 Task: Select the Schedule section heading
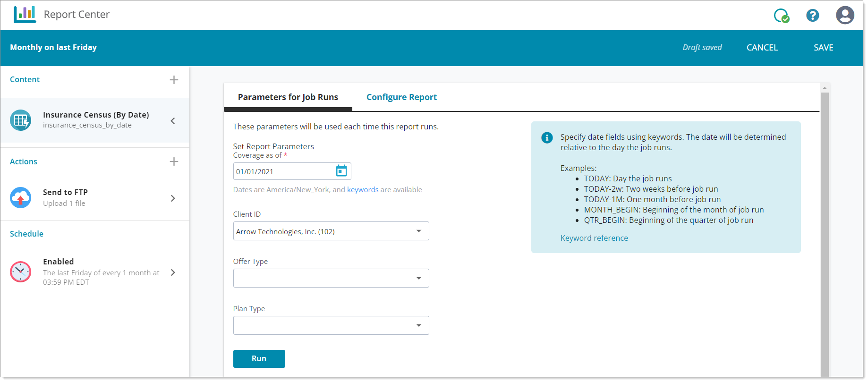pos(26,234)
